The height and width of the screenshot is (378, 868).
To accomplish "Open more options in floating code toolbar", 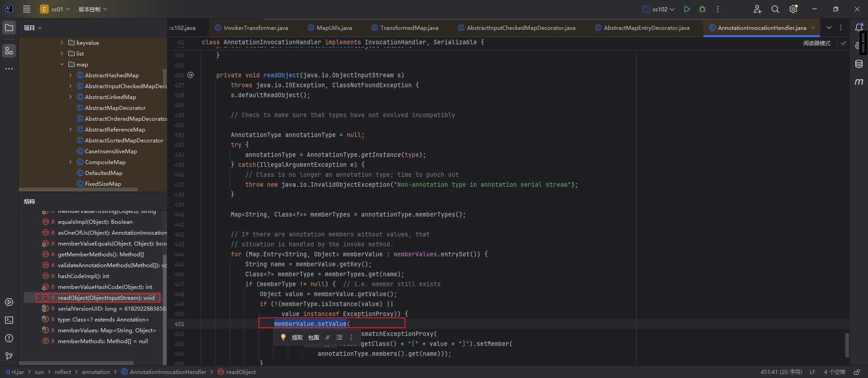I will click(x=351, y=337).
